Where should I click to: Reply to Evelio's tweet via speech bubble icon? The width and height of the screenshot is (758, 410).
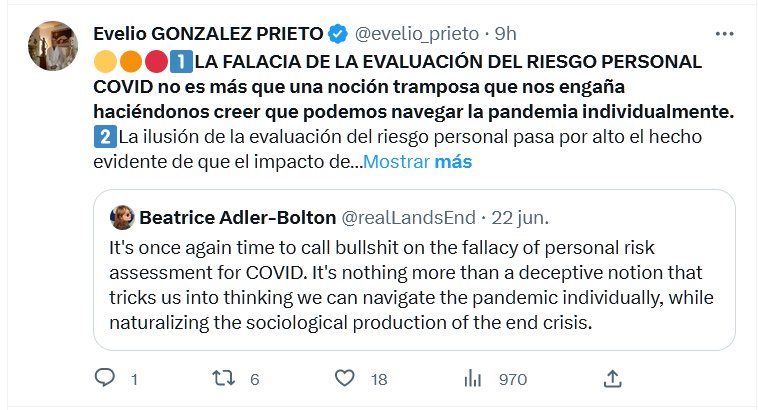(x=106, y=378)
